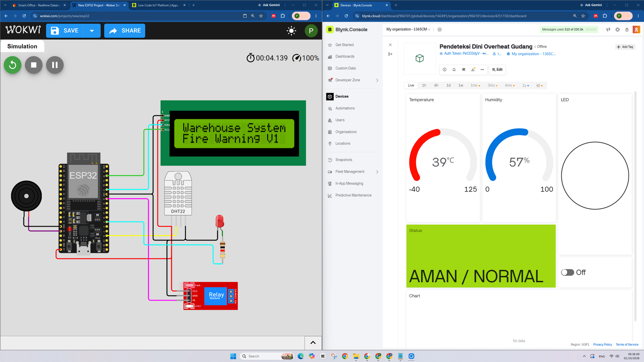The height and width of the screenshot is (362, 644).
Task: Click the taskbar Search box
Action: point(266,356)
